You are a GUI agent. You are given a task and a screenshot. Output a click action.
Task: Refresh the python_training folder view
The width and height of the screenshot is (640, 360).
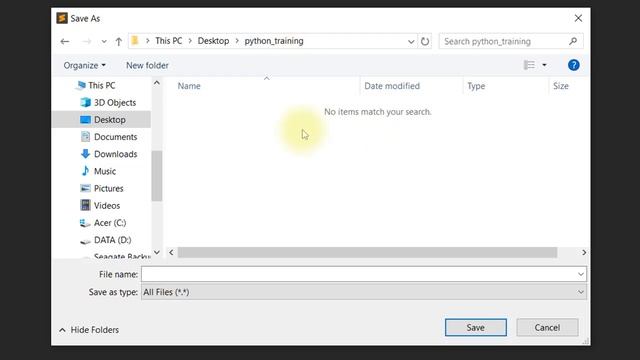(425, 41)
